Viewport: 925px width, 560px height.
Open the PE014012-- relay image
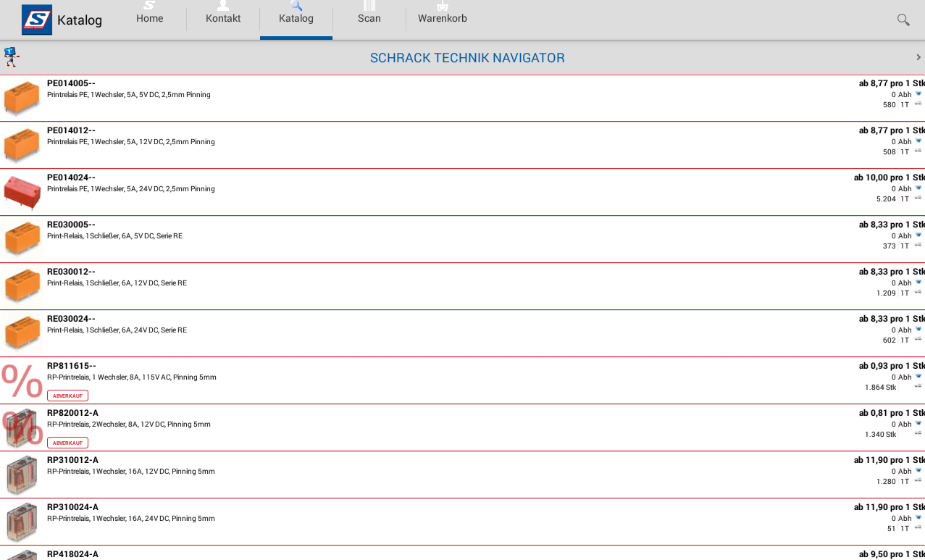coord(22,145)
